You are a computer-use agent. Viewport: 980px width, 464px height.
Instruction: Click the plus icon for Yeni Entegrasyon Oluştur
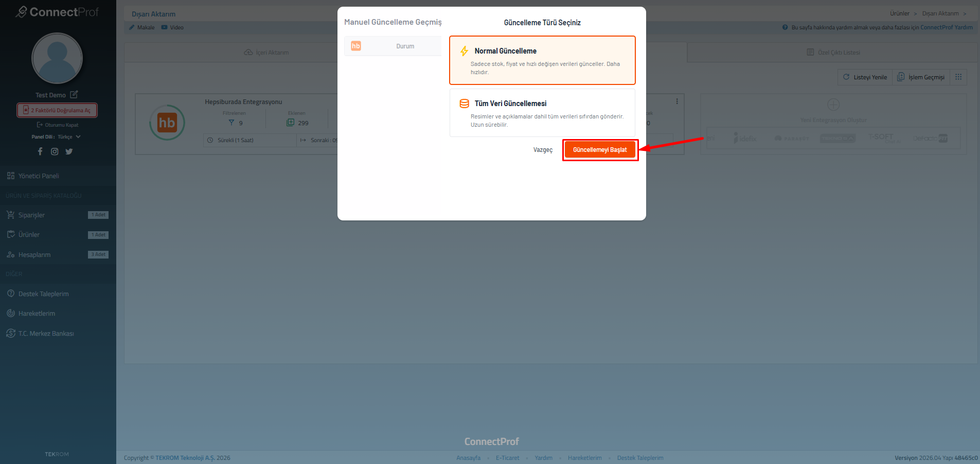(833, 105)
